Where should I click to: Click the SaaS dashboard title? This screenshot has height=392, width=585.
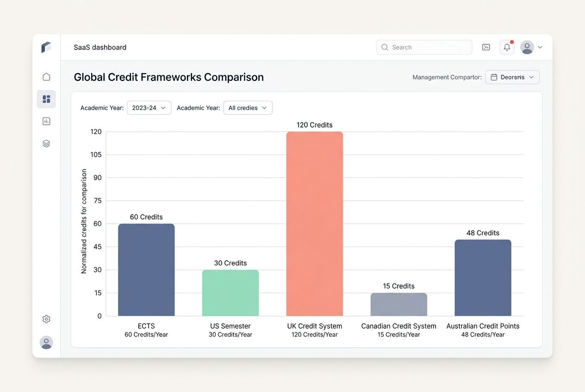[x=100, y=47]
